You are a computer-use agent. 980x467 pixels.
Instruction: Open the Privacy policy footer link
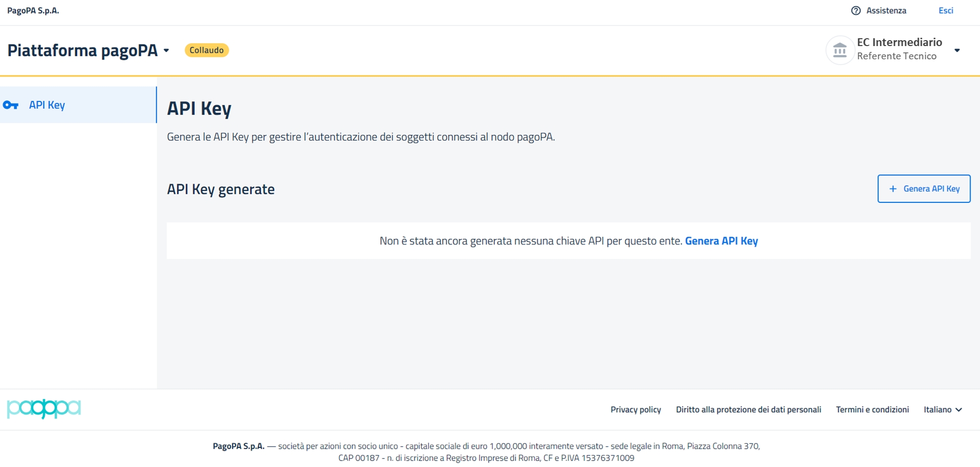pos(636,410)
